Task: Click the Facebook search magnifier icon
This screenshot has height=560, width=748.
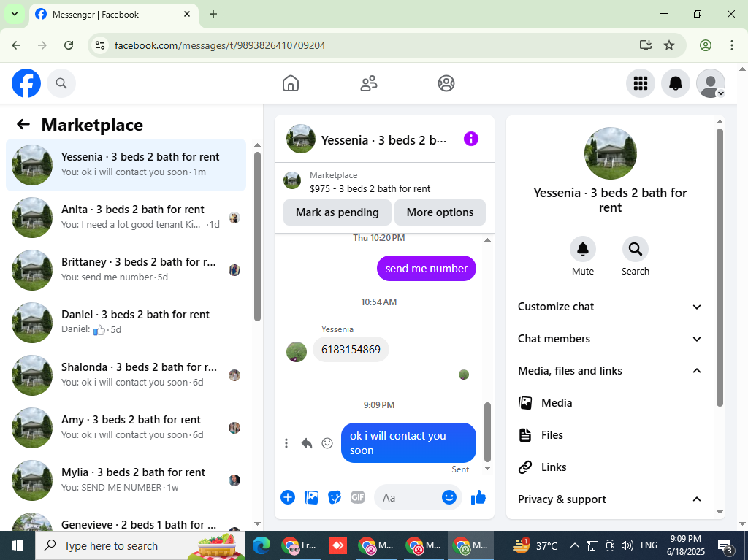Action: tap(61, 83)
